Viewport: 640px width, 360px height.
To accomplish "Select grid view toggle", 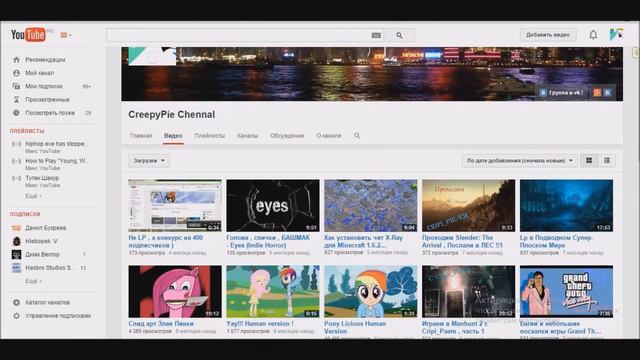I will (x=589, y=161).
